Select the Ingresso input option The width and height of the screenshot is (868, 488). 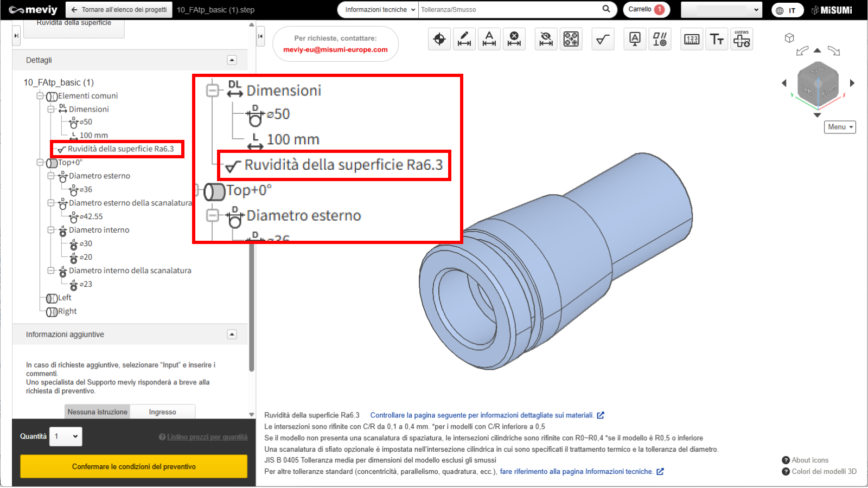click(x=163, y=412)
